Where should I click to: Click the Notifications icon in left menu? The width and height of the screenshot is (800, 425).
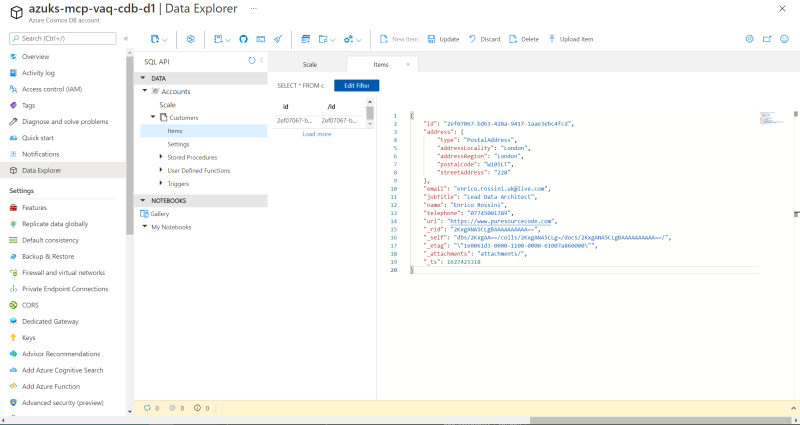[14, 154]
